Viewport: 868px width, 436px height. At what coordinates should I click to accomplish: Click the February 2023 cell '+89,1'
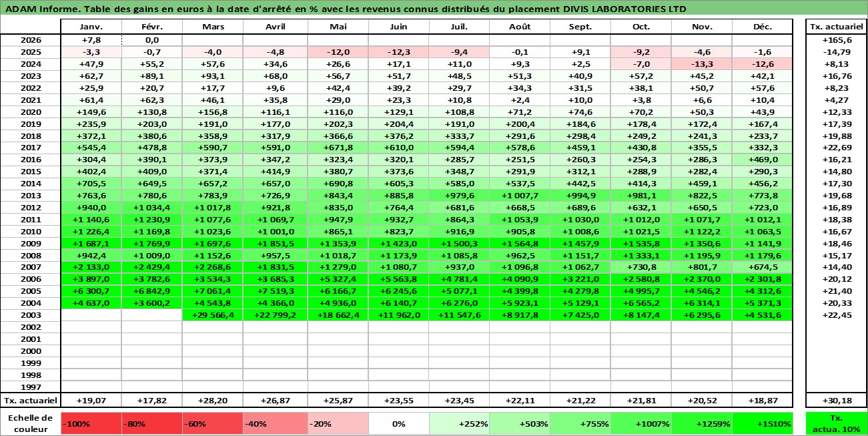[x=151, y=76]
